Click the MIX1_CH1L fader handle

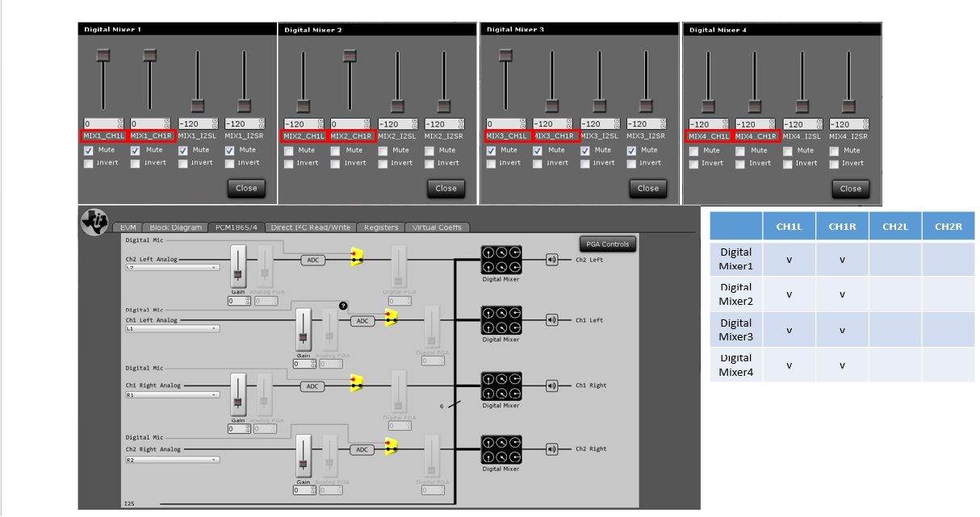[103, 55]
